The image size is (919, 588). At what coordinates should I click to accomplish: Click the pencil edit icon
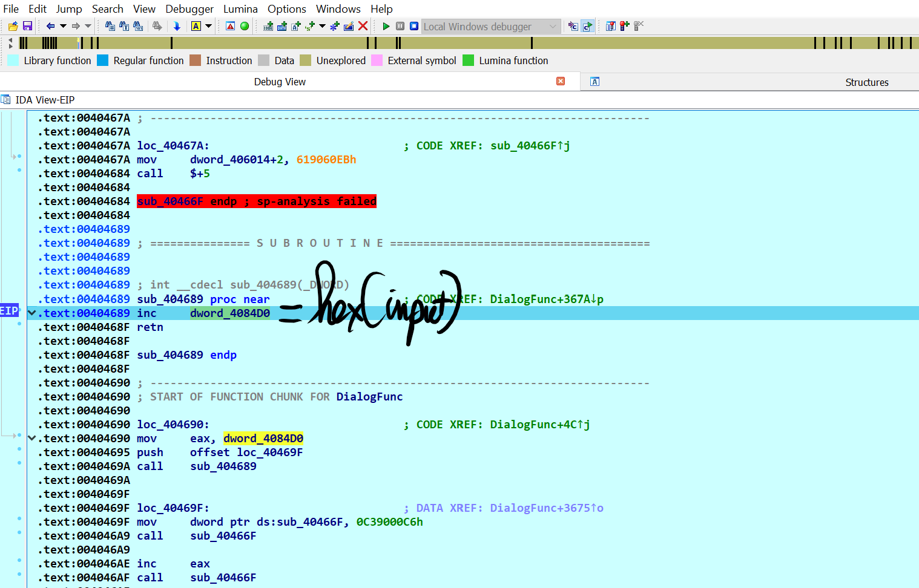click(x=349, y=26)
